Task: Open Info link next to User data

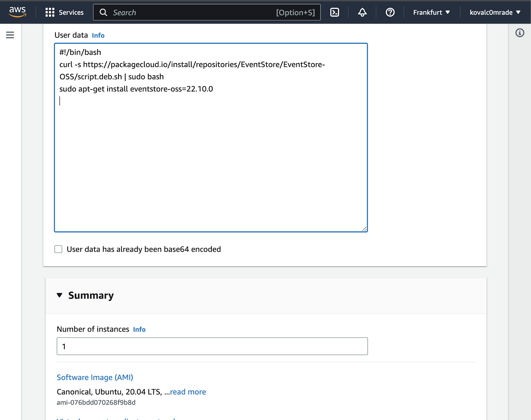Action: click(x=98, y=35)
